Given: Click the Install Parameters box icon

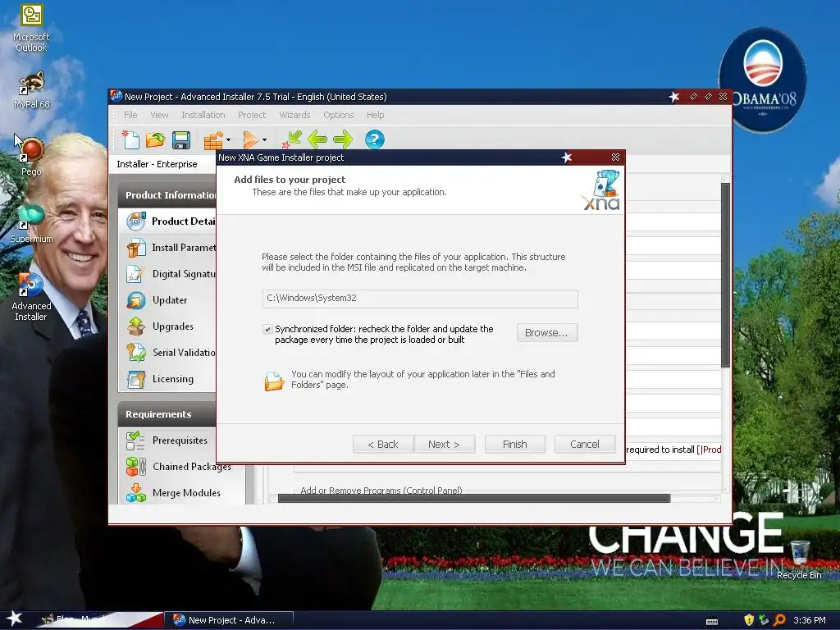Looking at the screenshot, I should click(136, 248).
